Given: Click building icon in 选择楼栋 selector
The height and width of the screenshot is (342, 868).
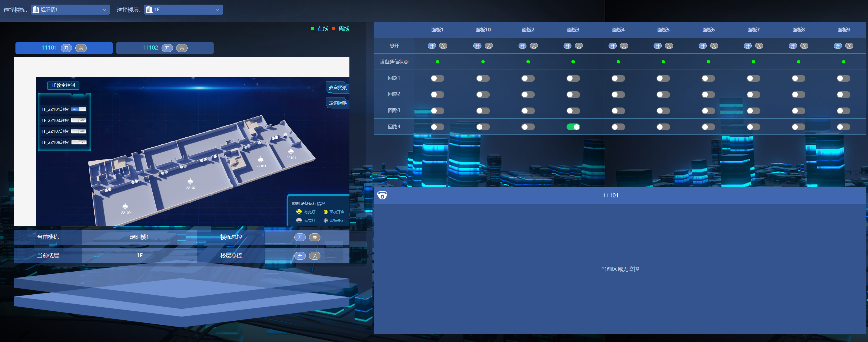Looking at the screenshot, I should 36,9.
